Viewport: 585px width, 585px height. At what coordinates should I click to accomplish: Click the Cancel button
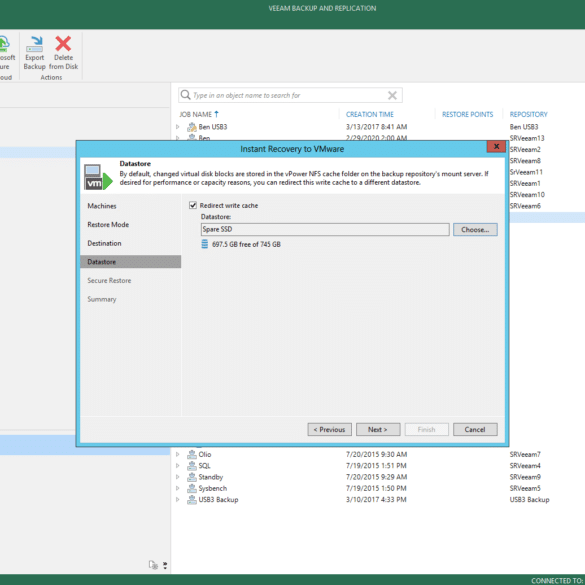point(475,429)
